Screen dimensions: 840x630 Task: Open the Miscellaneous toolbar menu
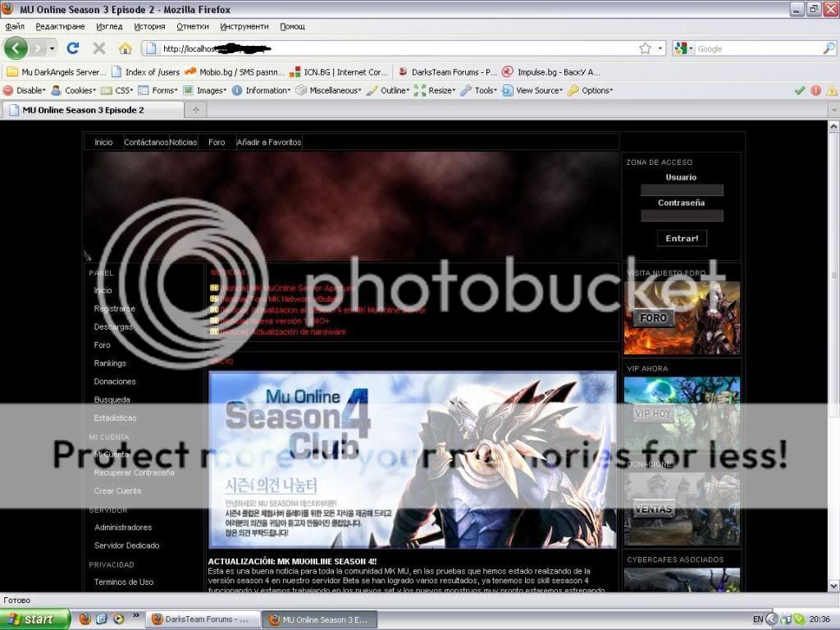(329, 90)
